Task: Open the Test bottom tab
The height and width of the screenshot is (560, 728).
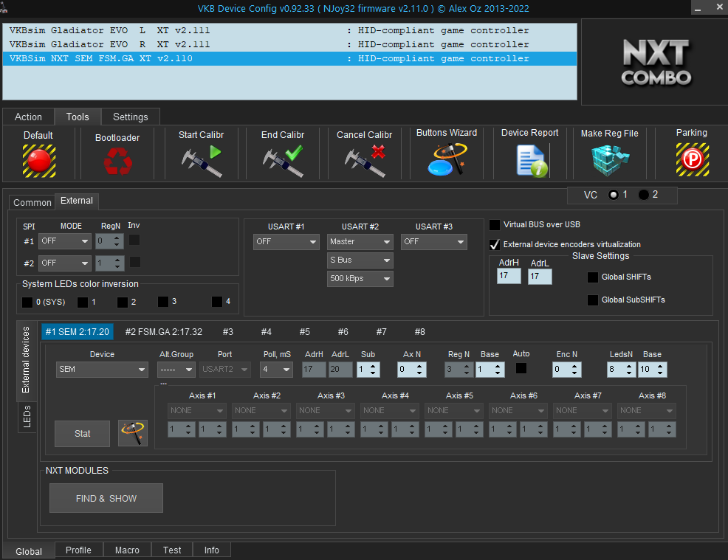Action: point(172,550)
